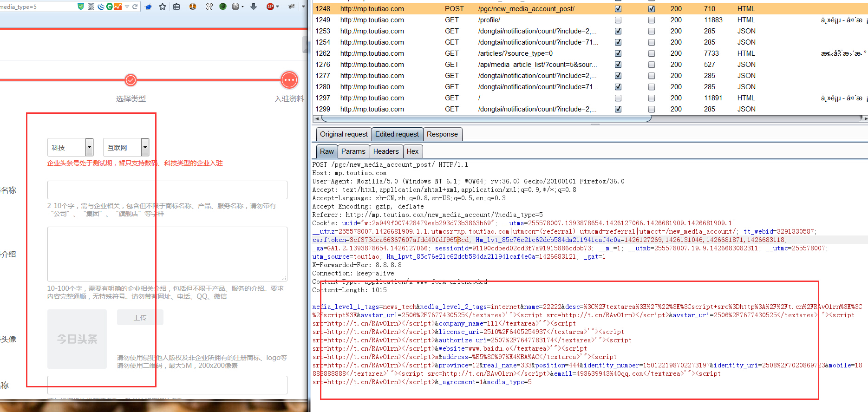Click the orange L extension icon
Image resolution: width=868 pixels, height=412 pixels.
click(193, 7)
